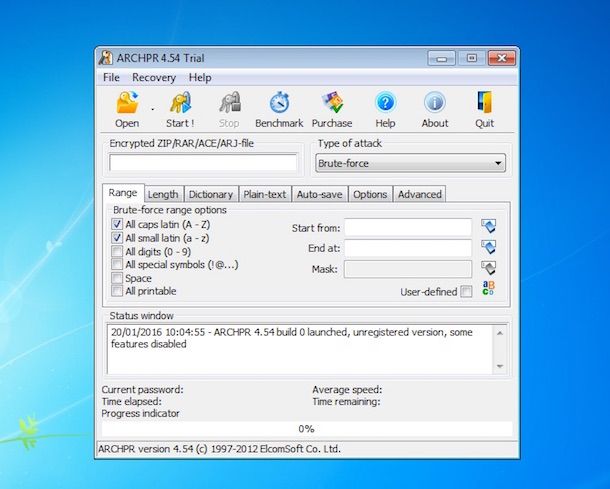Image resolution: width=610 pixels, height=489 pixels.
Task: Switch to the Length tab
Action: [x=163, y=194]
